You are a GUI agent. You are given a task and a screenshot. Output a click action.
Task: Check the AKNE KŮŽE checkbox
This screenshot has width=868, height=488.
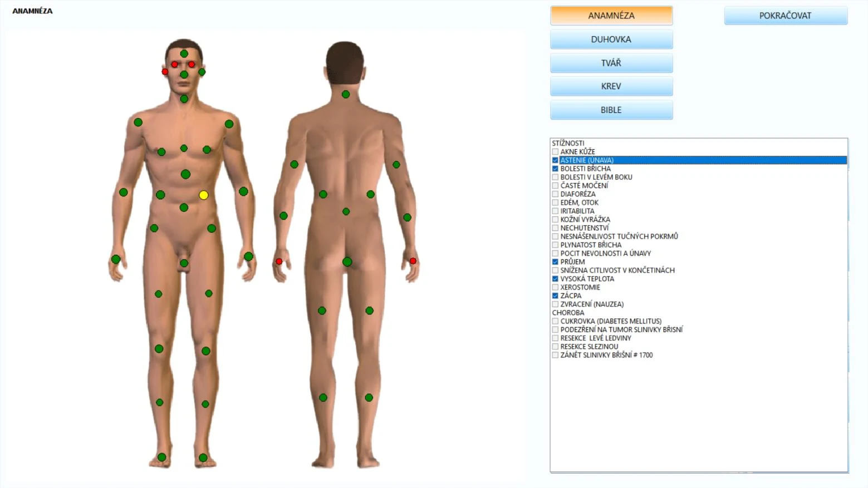tap(555, 151)
